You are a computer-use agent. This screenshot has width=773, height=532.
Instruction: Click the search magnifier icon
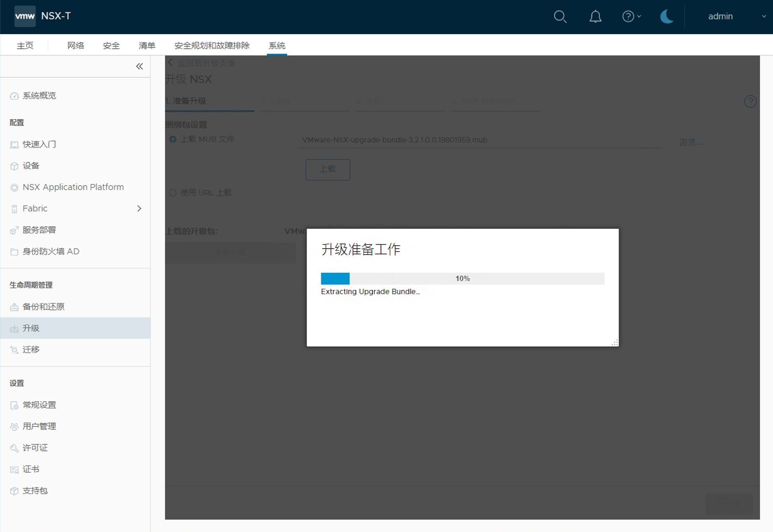tap(560, 16)
